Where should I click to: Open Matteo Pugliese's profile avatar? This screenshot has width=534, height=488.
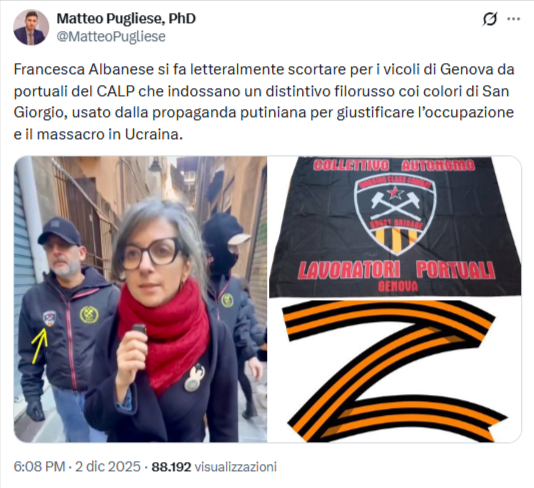31,27
